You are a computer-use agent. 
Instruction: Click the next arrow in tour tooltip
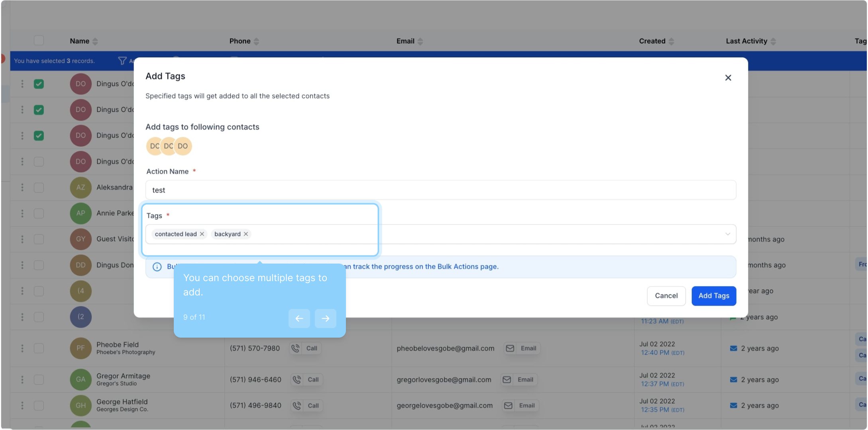tap(325, 319)
